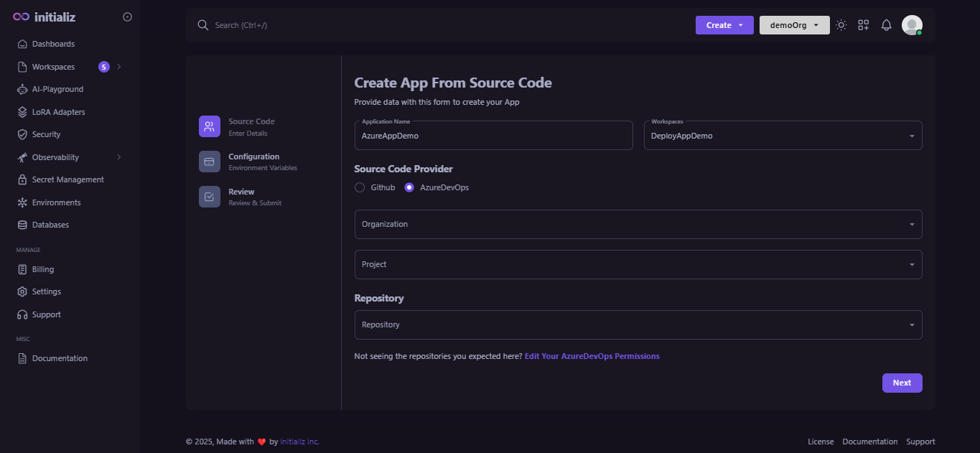The height and width of the screenshot is (453, 980).
Task: Click the Settings gear icon
Action: (x=22, y=291)
